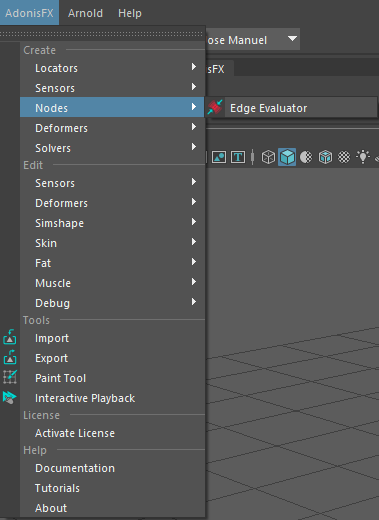Expand the Edit Sensors submenu
Screen dimensions: 379x520
(112, 183)
